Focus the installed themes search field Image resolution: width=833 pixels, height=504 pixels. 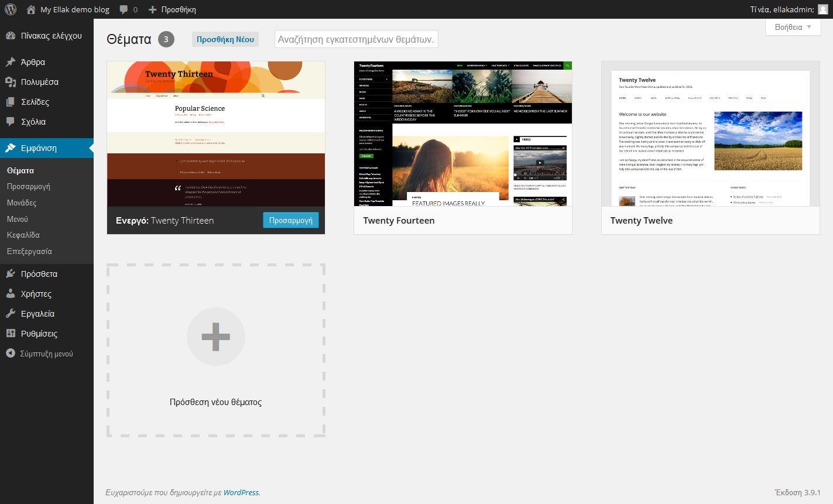click(x=356, y=39)
